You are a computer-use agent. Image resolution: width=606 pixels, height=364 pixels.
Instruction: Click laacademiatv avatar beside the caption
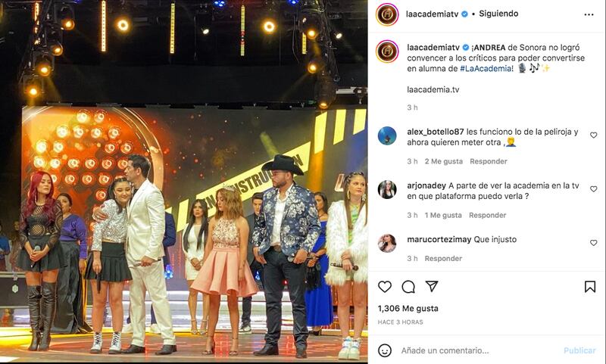pyautogui.click(x=387, y=51)
